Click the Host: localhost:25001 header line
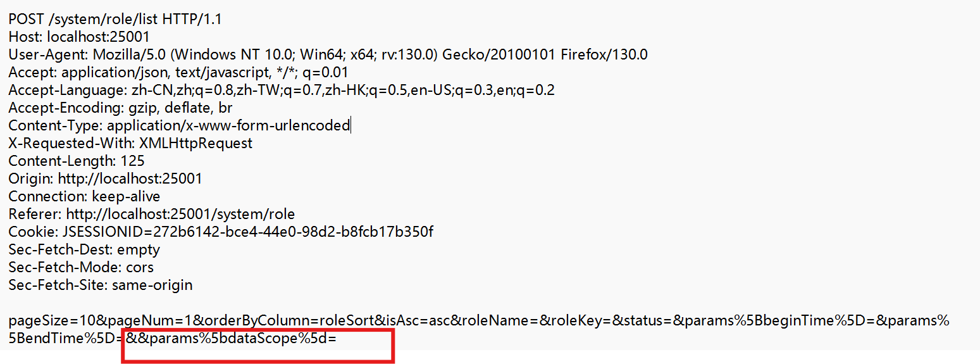The image size is (980, 364). click(79, 37)
